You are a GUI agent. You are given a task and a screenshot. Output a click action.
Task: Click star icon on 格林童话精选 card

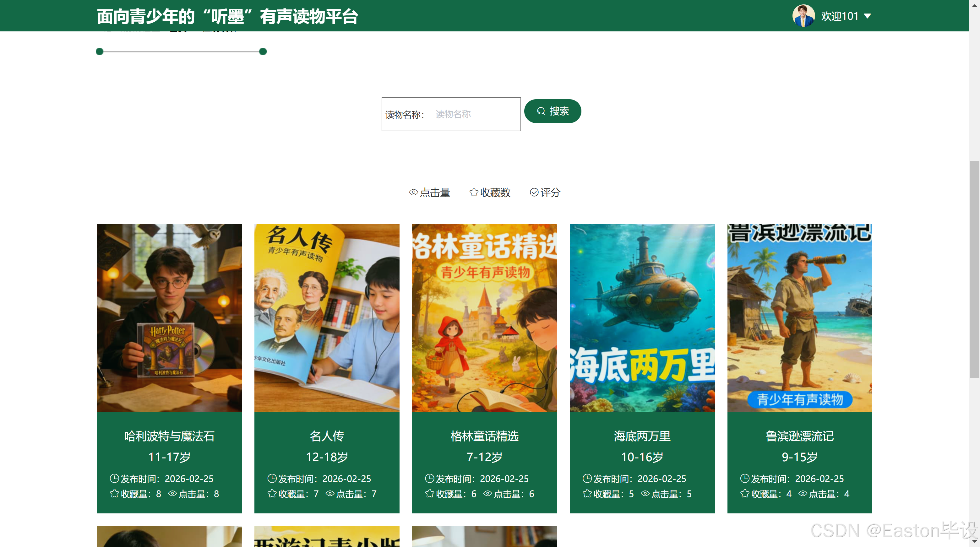coord(429,493)
